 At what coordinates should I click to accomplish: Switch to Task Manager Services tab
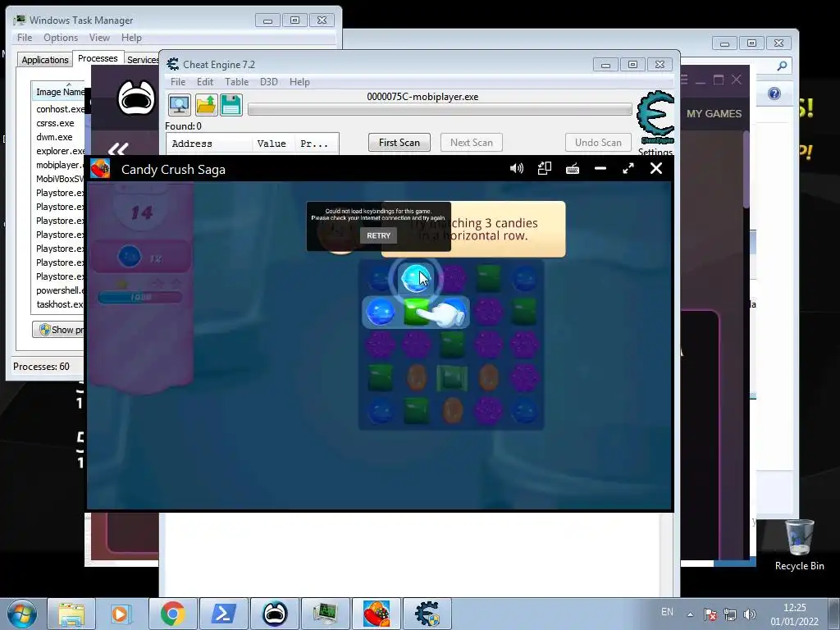pyautogui.click(x=142, y=59)
